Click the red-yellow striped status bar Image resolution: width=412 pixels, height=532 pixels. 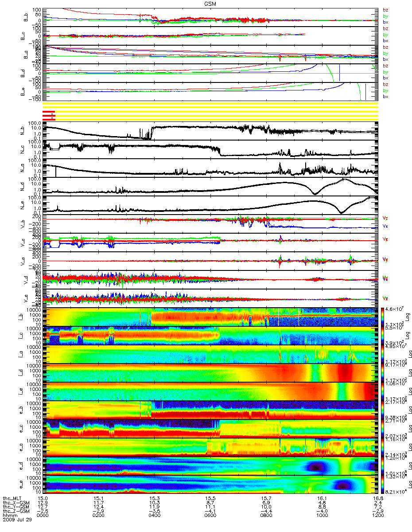tap(210, 111)
